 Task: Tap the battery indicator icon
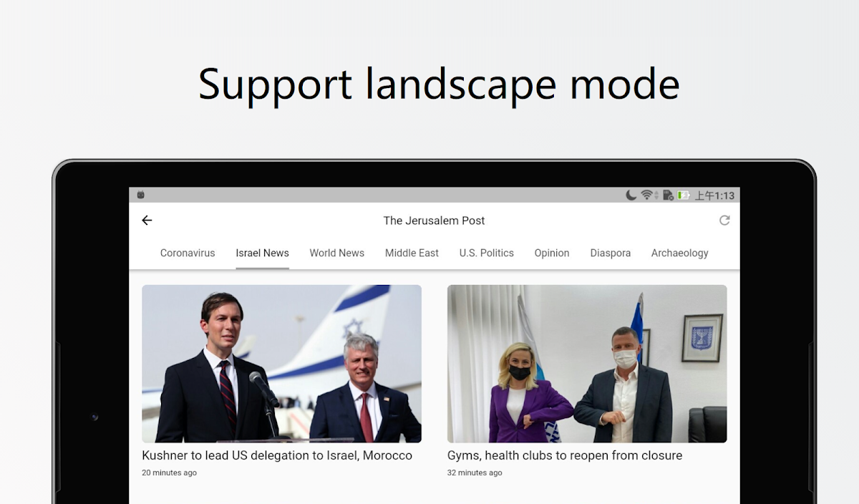coord(684,195)
